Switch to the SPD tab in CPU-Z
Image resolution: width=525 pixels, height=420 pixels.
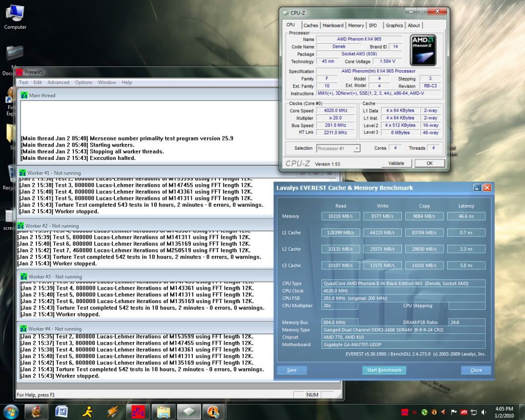373,25
